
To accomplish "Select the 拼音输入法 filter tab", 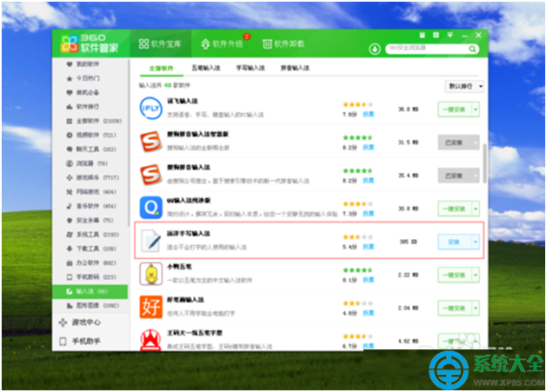I will click(295, 68).
